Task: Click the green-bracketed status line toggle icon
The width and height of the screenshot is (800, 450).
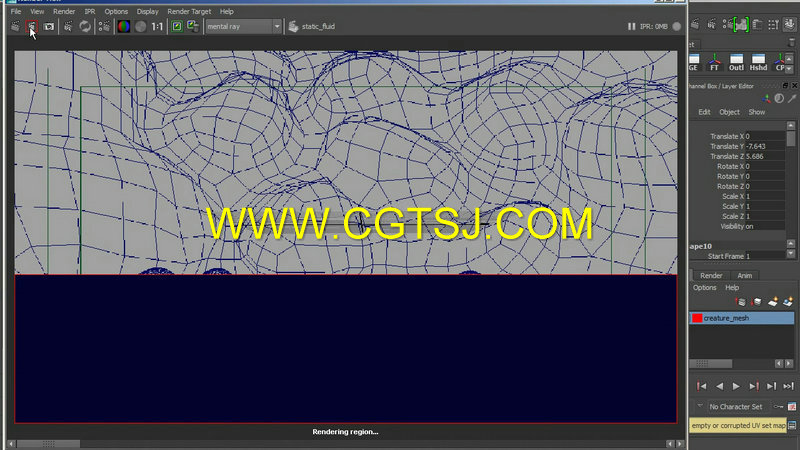Action: click(741, 24)
